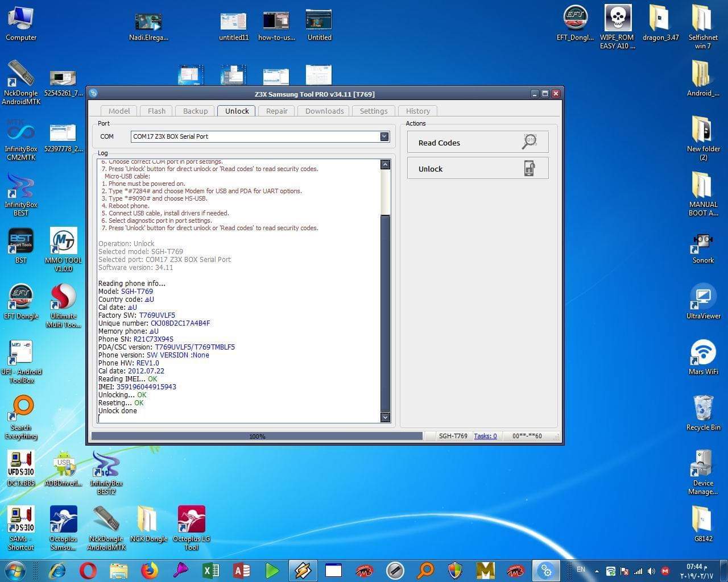Open Opera from the taskbar
Screen dimensions: 728x582
[x=88, y=570]
